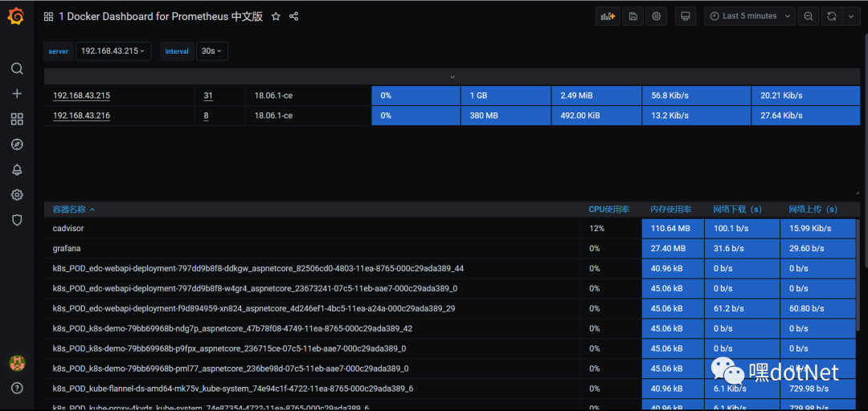Click the server variable label
This screenshot has width=868, height=411.
[x=59, y=51]
